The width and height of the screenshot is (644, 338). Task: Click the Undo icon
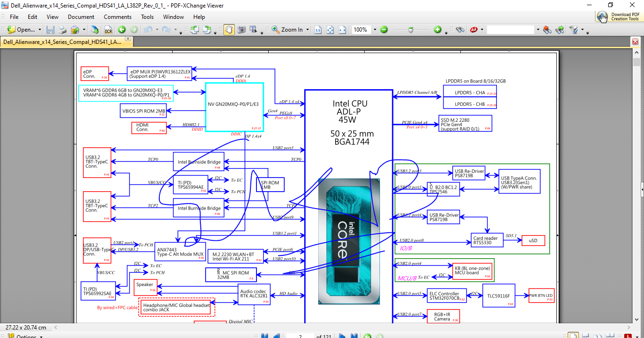coord(148,29)
